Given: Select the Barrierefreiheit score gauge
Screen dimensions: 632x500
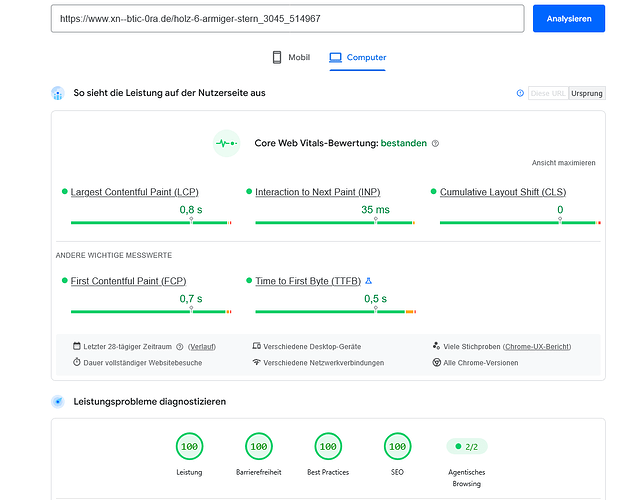Looking at the screenshot, I should pyautogui.click(x=258, y=446).
